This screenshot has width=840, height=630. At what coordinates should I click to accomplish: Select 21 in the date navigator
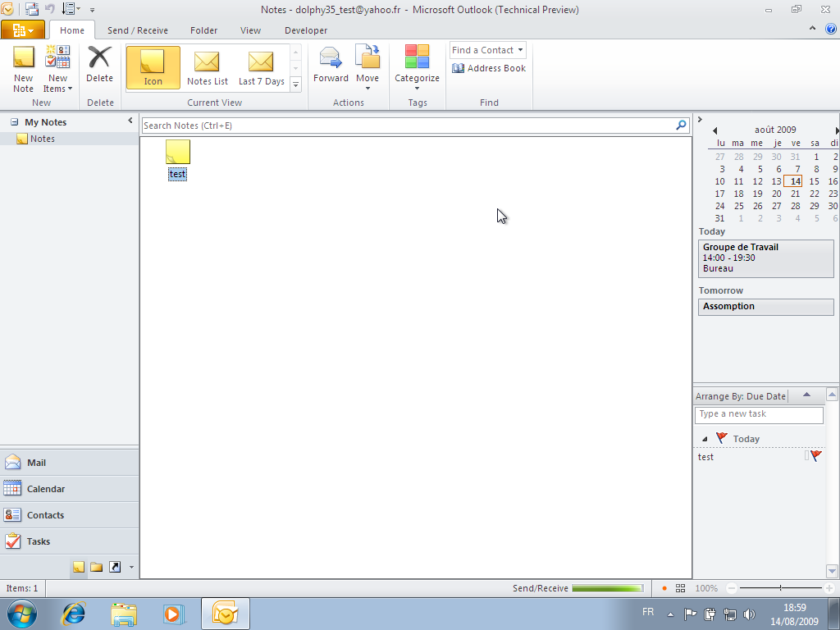coord(795,194)
